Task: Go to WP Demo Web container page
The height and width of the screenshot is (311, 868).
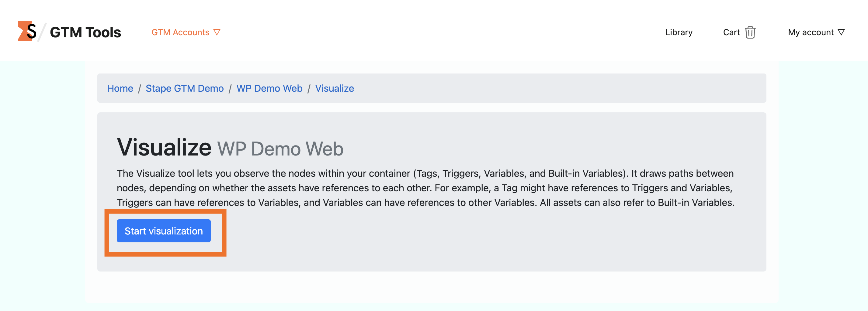Action: [269, 88]
